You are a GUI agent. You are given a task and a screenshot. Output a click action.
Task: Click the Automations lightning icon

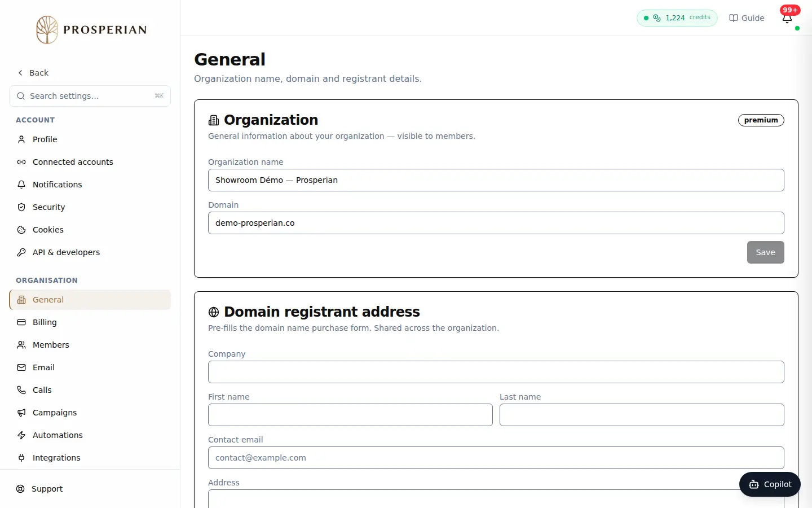[21, 435]
